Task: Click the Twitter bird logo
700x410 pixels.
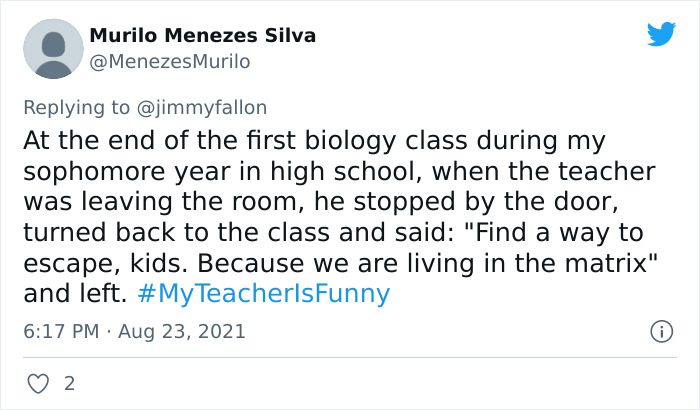Action: 661,33
